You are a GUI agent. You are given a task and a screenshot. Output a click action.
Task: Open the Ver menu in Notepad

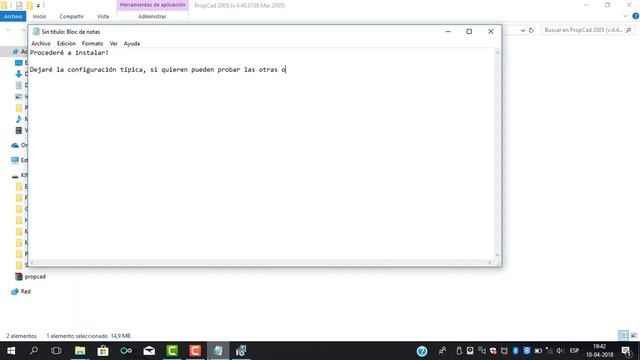coord(113,43)
